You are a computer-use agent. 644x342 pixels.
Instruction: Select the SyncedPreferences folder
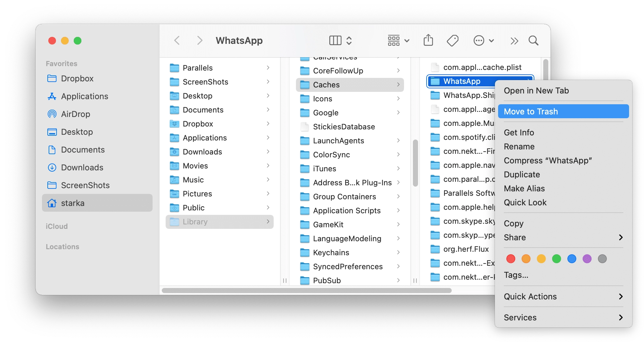click(x=350, y=266)
